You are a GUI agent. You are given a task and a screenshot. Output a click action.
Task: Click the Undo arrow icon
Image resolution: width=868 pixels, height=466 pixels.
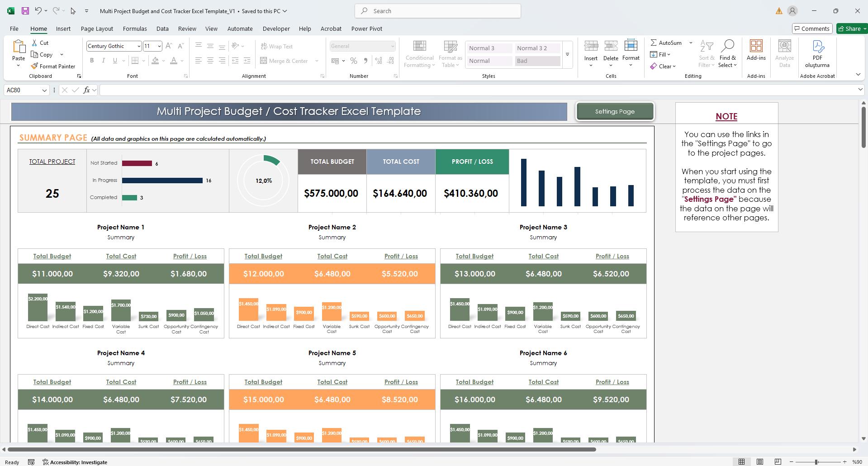point(38,11)
